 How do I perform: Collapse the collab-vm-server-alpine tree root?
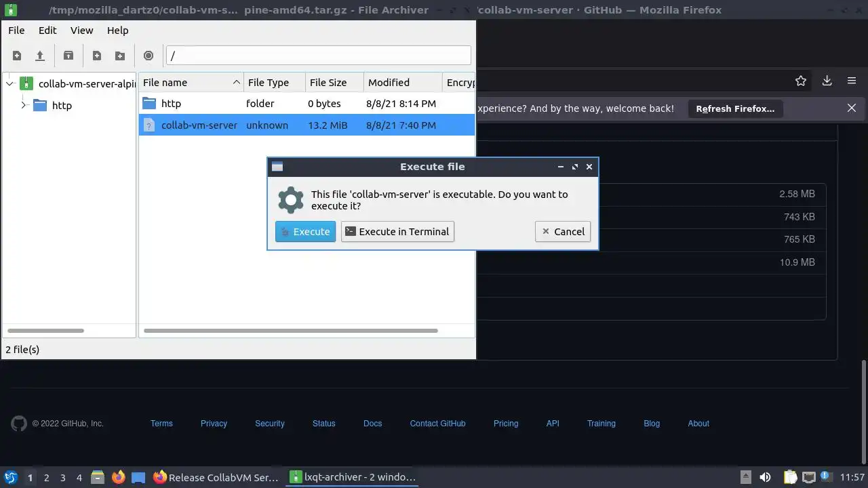click(x=9, y=84)
